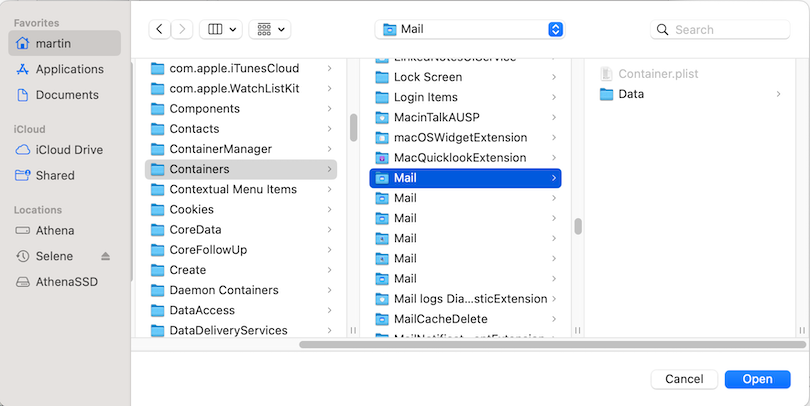
Task: Expand the Data folder chevron
Action: pyautogui.click(x=778, y=94)
